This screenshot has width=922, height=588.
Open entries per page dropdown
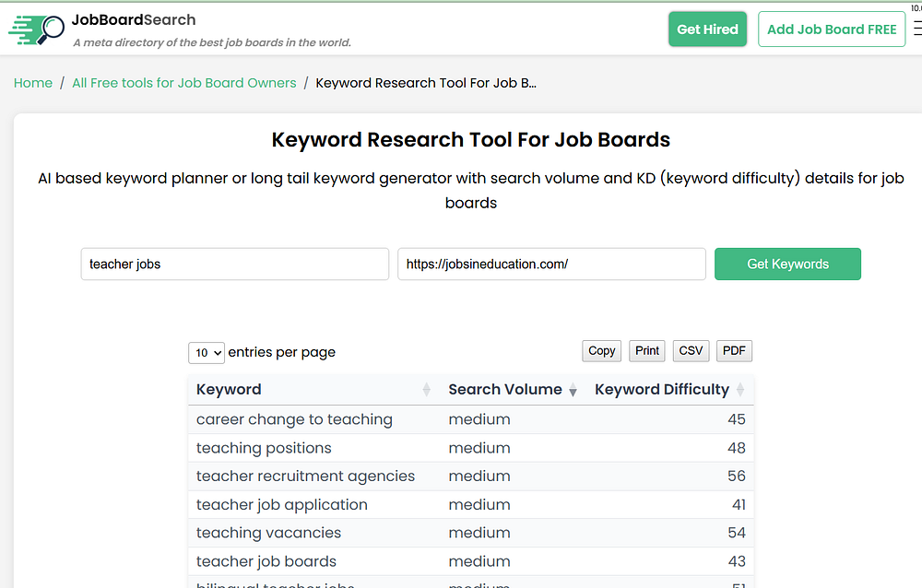tap(206, 352)
